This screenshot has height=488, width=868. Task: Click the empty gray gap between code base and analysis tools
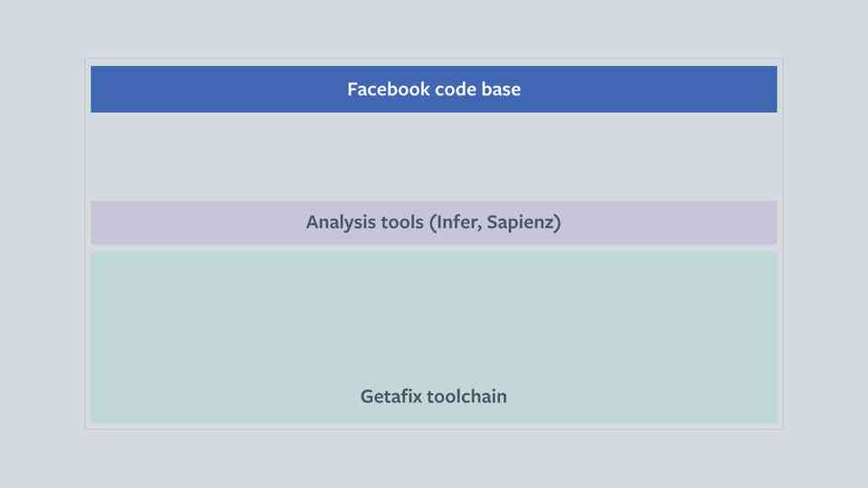[x=433, y=156]
